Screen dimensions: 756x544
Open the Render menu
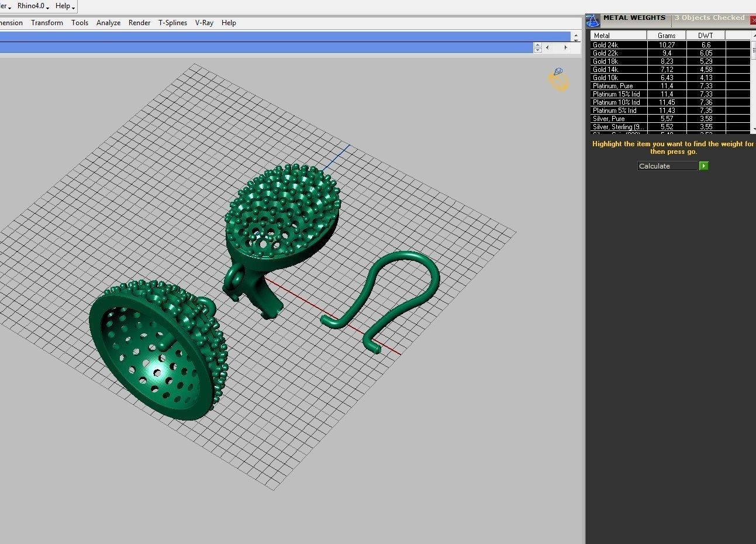pyautogui.click(x=140, y=23)
